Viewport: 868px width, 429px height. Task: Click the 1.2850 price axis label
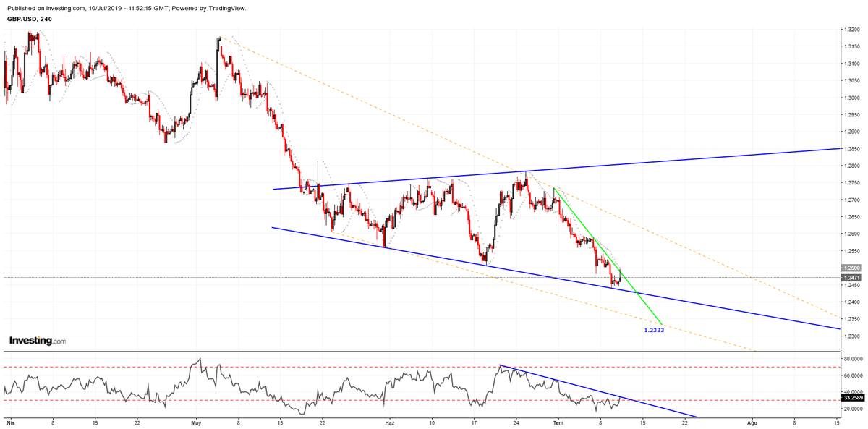click(852, 149)
